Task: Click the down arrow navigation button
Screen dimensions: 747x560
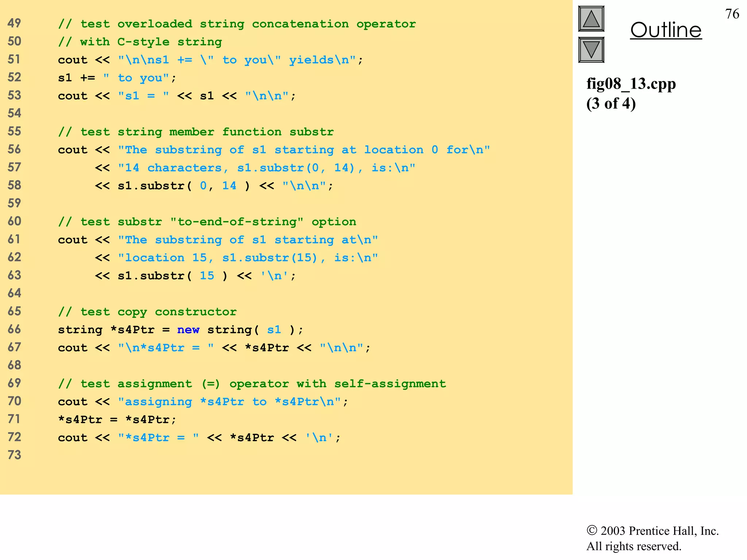Action: click(x=591, y=50)
